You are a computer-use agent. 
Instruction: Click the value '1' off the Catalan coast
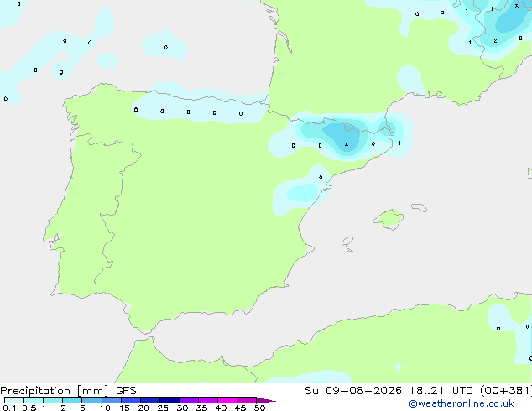(x=399, y=143)
